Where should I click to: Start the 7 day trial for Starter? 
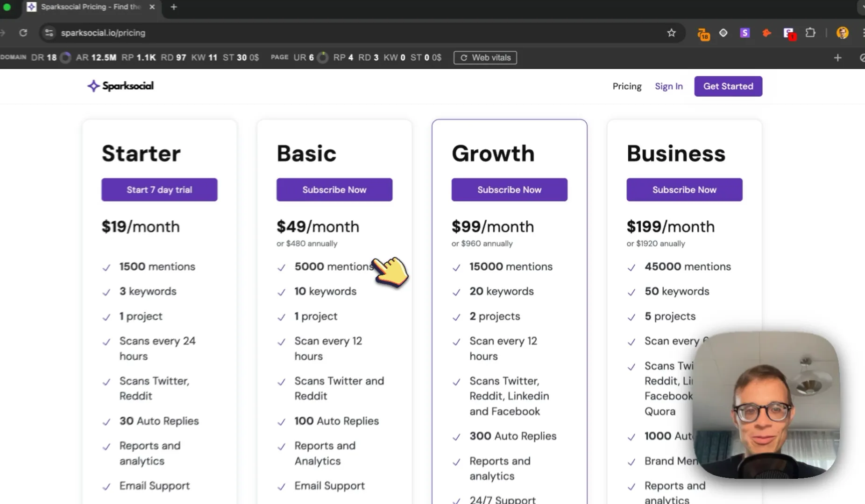[159, 189]
